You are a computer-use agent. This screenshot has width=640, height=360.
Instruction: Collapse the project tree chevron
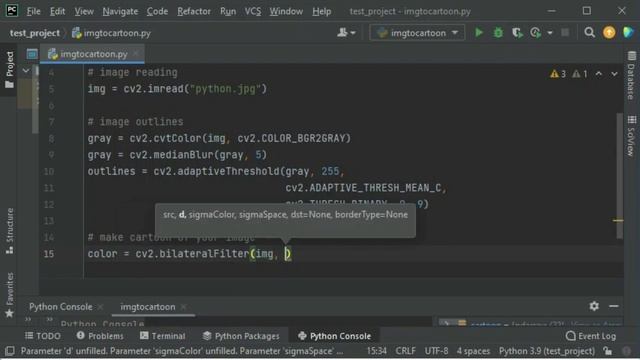[x=26, y=71]
